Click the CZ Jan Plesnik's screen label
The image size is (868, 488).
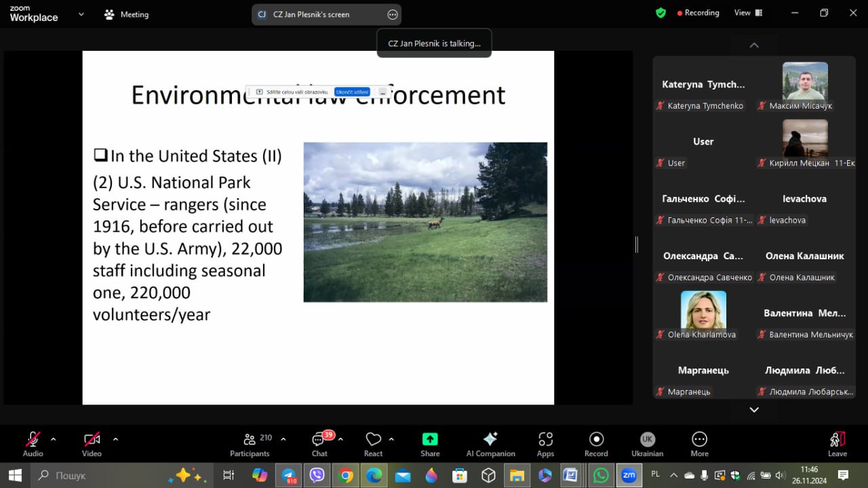(311, 14)
